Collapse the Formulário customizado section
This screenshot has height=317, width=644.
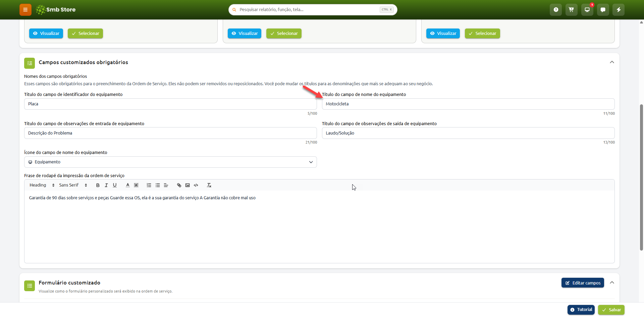(x=612, y=283)
